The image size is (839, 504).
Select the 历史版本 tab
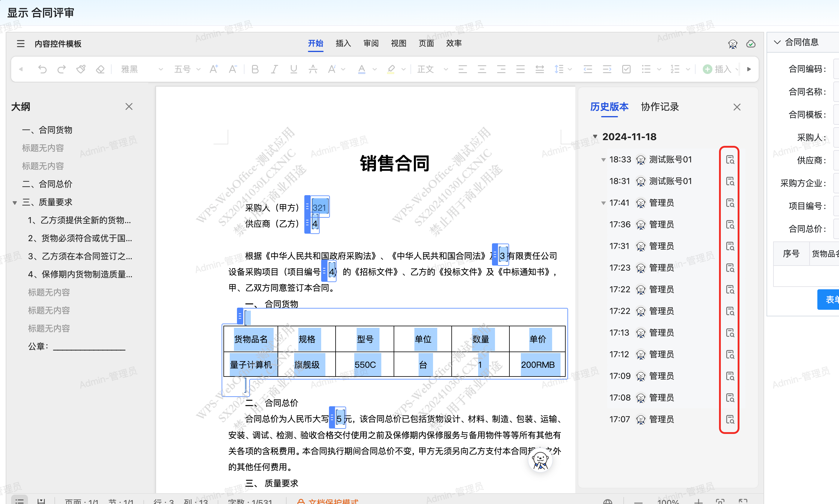pos(609,107)
